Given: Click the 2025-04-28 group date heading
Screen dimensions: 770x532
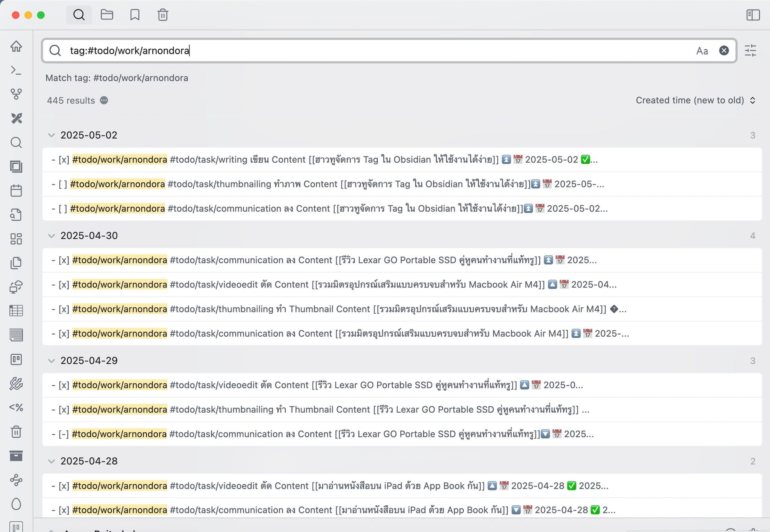Looking at the screenshot, I should (x=89, y=461).
